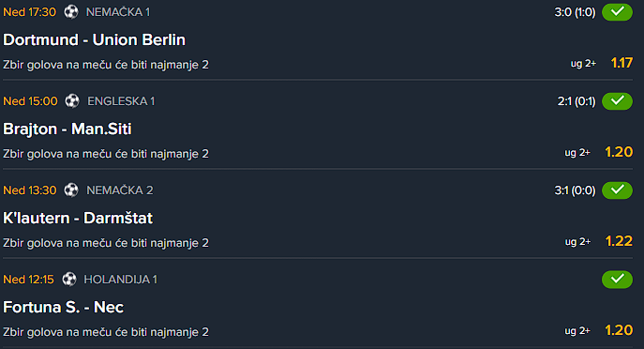This screenshot has height=349, width=644.
Task: Click the ENGLESKA 1 league label
Action: [121, 101]
